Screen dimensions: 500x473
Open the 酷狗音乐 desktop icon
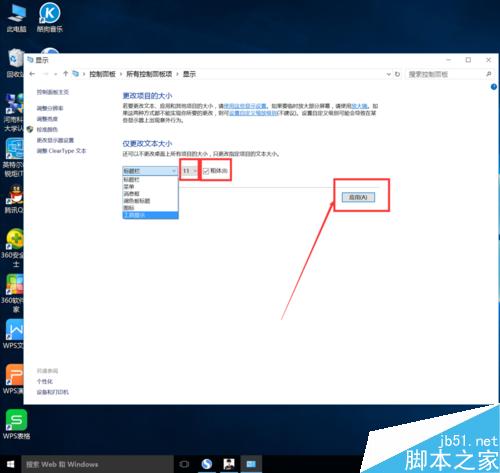click(x=50, y=17)
